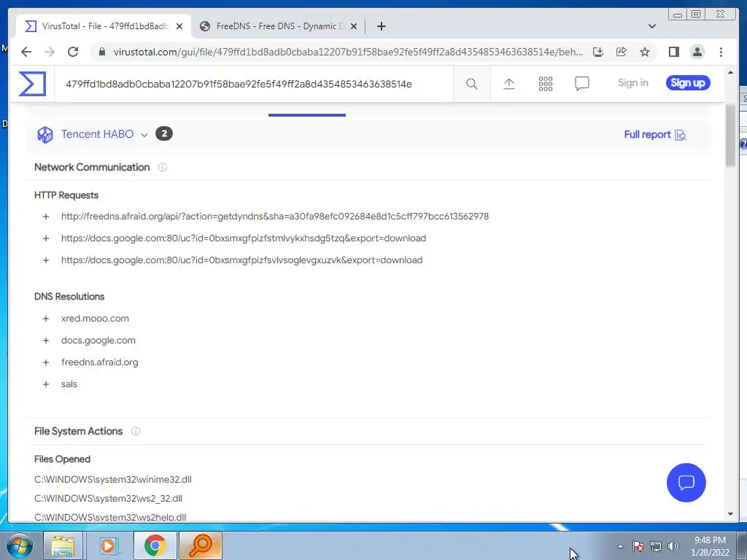Click the install app icon in address bar
This screenshot has width=747, height=560.
coord(598,52)
